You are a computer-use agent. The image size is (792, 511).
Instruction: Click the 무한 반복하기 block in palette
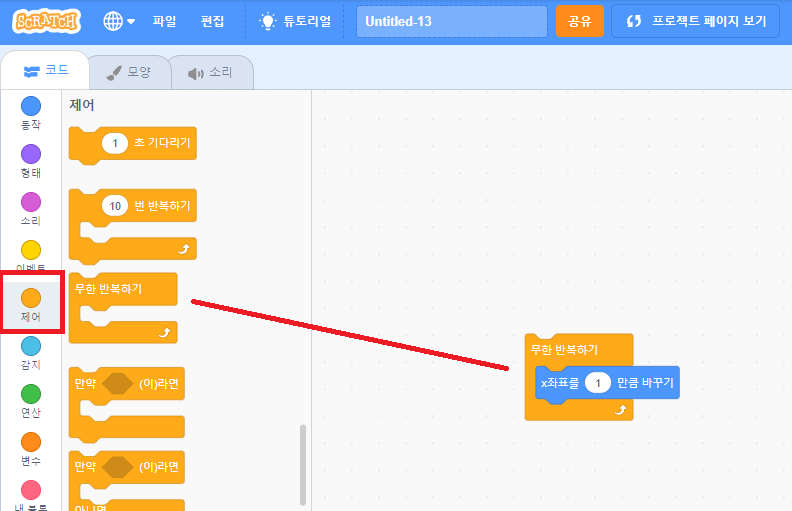123,289
